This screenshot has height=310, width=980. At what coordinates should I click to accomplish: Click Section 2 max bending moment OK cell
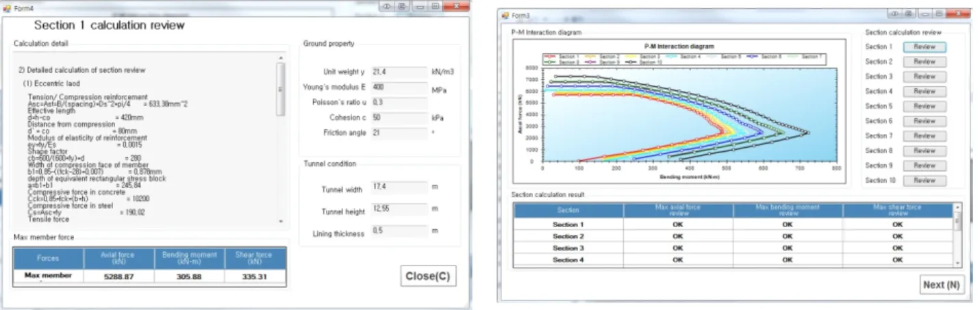[x=788, y=236]
